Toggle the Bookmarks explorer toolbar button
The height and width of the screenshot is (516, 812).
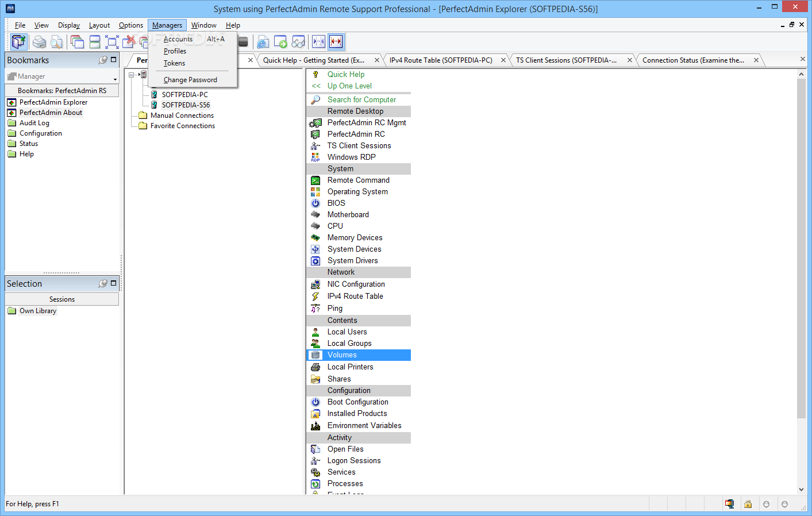(x=19, y=41)
